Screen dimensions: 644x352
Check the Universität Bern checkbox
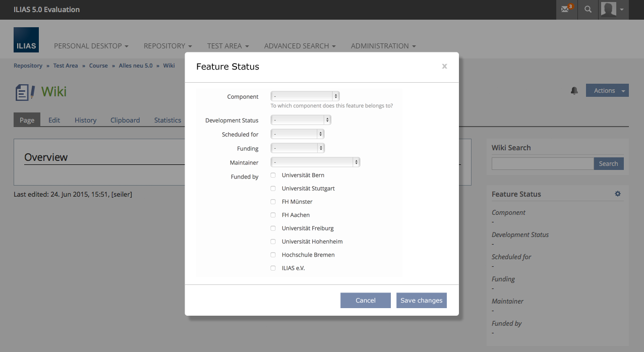(x=273, y=175)
